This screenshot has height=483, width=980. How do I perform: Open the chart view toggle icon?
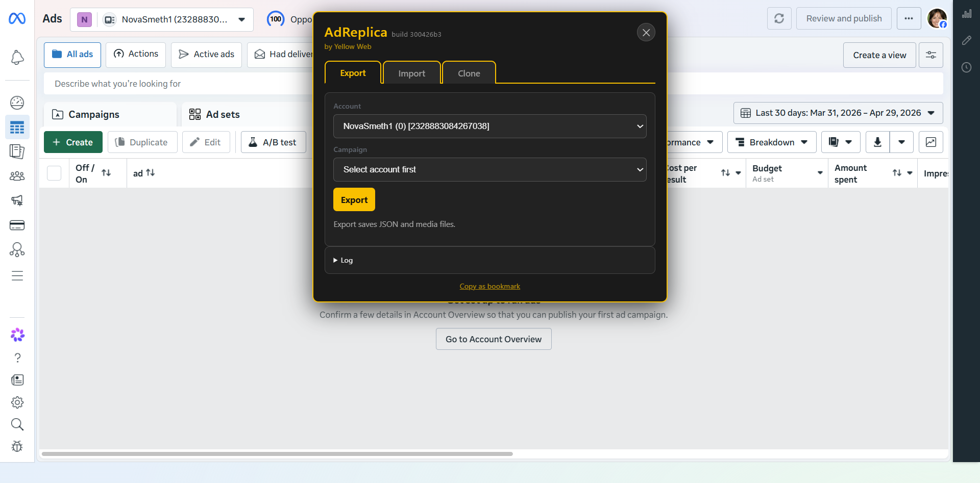931,142
